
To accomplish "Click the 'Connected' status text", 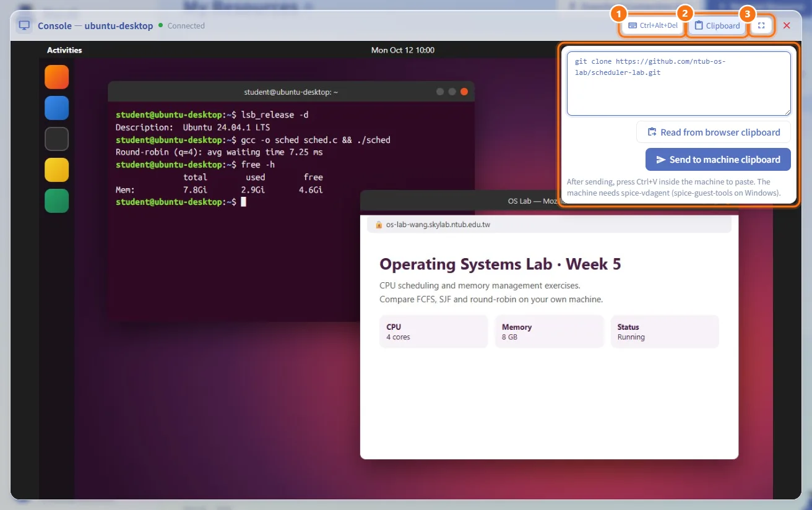I will [186, 26].
